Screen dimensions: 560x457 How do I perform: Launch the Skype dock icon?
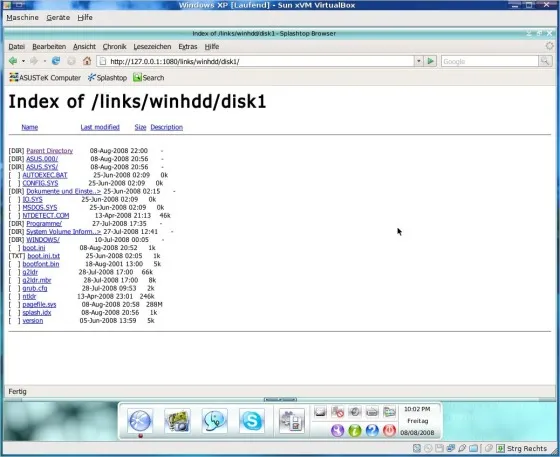click(x=252, y=421)
